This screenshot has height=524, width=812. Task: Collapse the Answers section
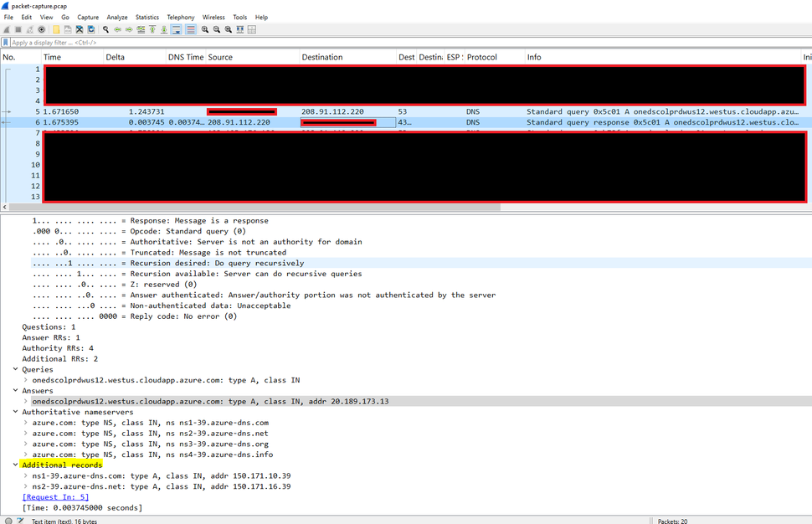point(16,390)
